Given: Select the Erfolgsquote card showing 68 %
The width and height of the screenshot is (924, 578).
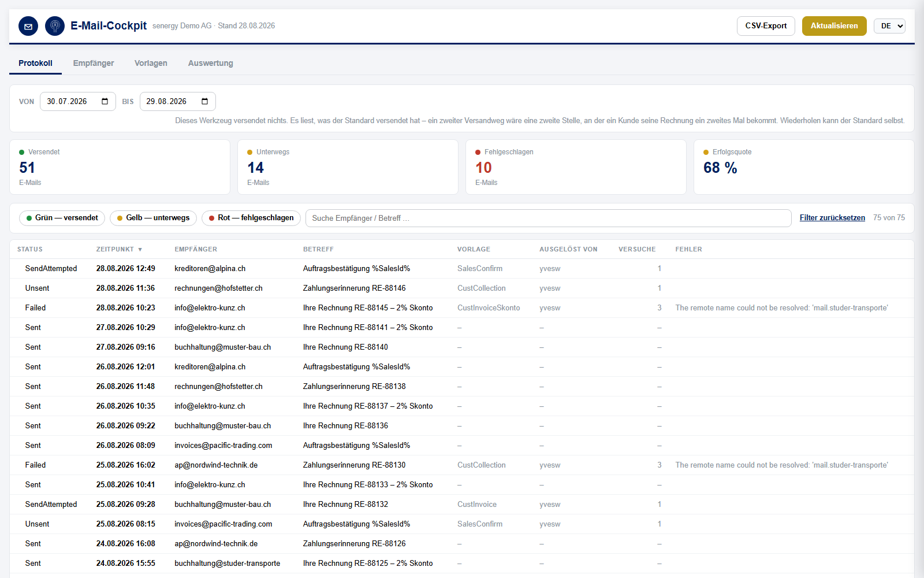Looking at the screenshot, I should pyautogui.click(x=804, y=167).
